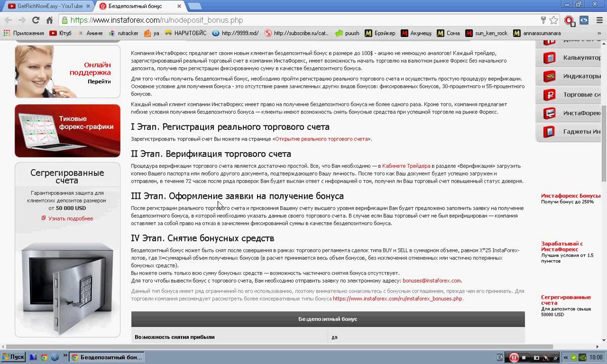Expand the hidden system tray icons arrow

click(566, 357)
